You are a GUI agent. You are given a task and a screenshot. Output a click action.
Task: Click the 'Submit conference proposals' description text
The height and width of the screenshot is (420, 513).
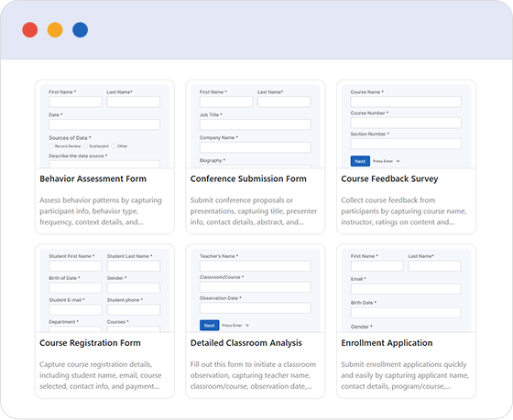tap(254, 211)
